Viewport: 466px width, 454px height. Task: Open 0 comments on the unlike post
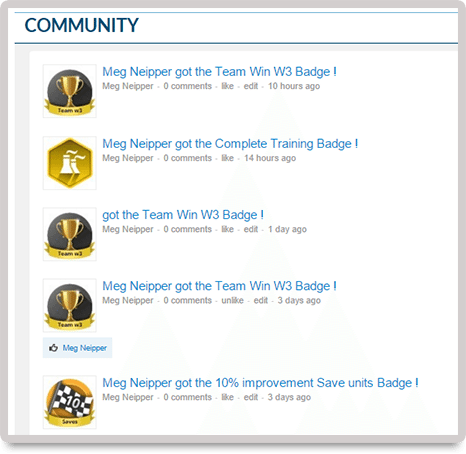pyautogui.click(x=188, y=300)
